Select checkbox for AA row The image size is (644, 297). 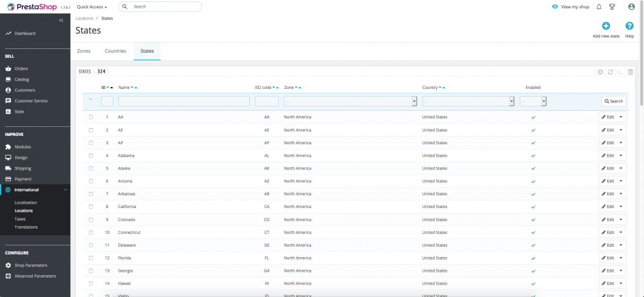(x=91, y=117)
